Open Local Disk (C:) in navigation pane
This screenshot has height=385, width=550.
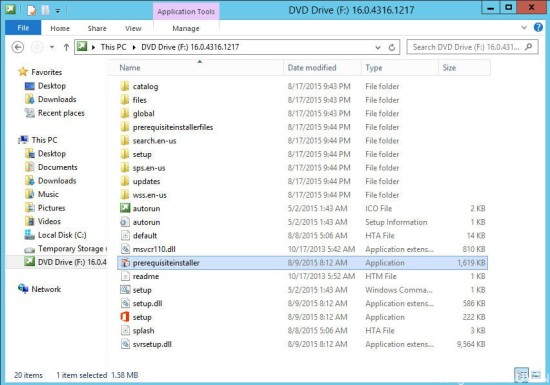[62, 235]
